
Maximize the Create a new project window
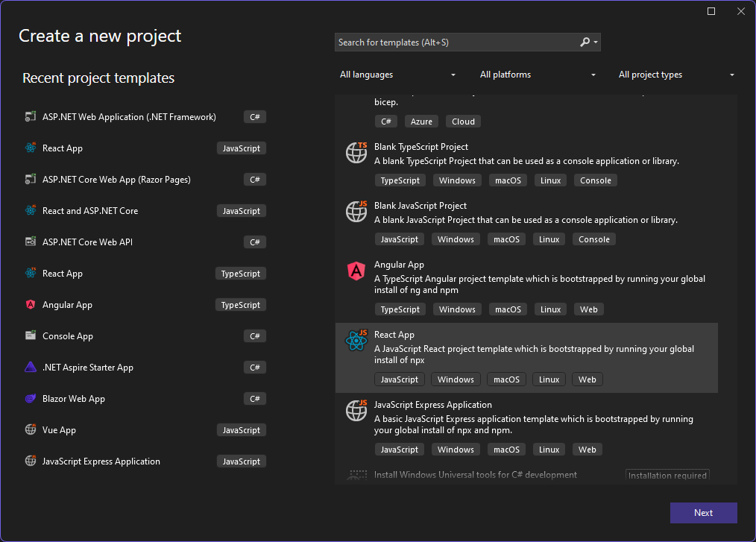pos(711,11)
